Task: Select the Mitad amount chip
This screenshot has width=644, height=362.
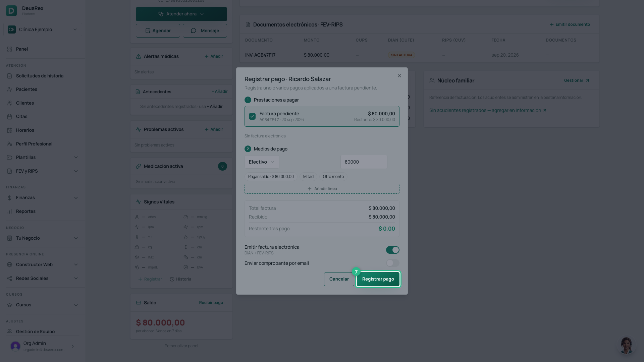Action: point(308,177)
